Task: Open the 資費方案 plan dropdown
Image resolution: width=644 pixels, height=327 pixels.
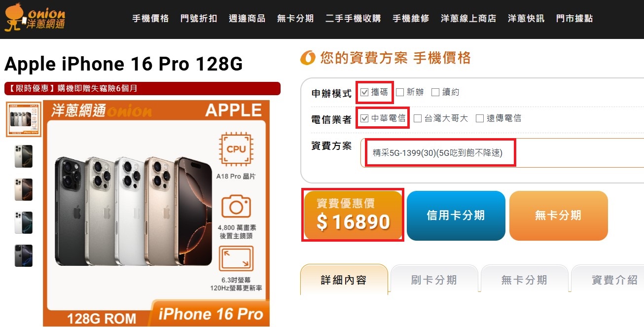Action: coord(502,153)
